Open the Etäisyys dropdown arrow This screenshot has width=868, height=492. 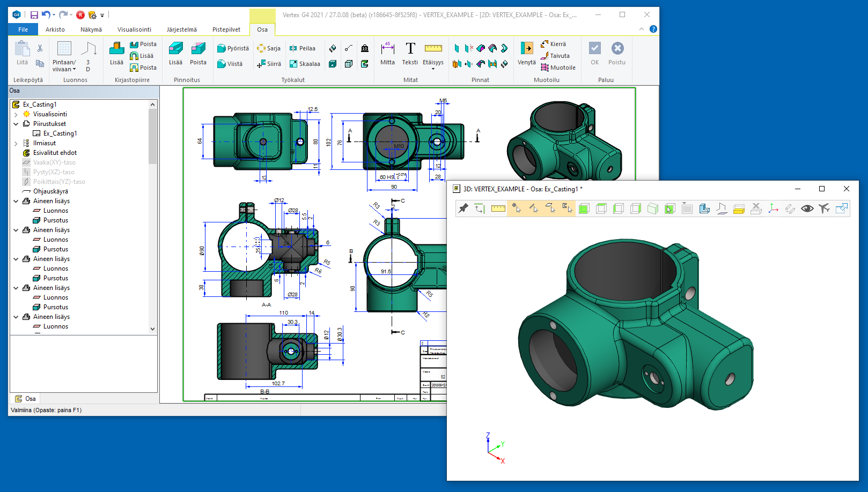click(433, 69)
